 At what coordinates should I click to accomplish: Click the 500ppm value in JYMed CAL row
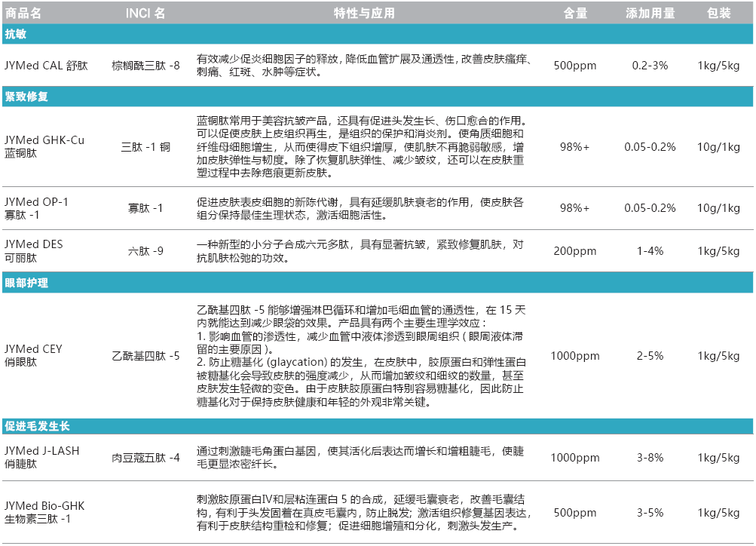574,66
